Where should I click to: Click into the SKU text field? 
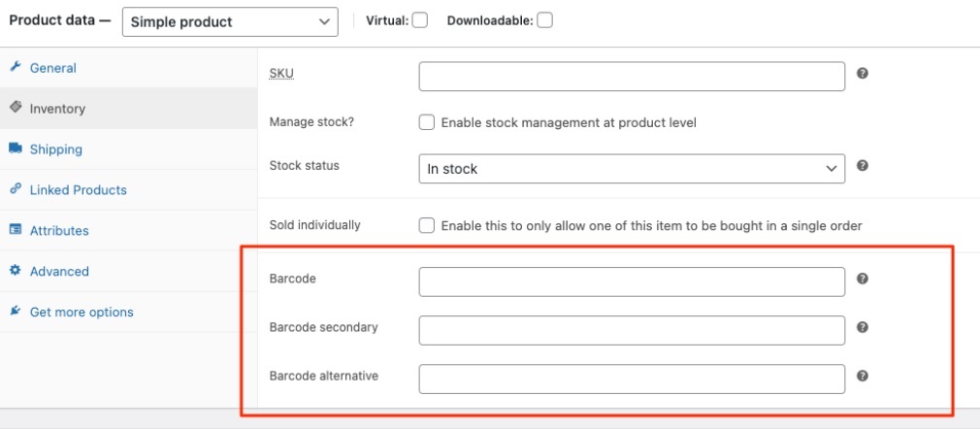[x=632, y=77]
